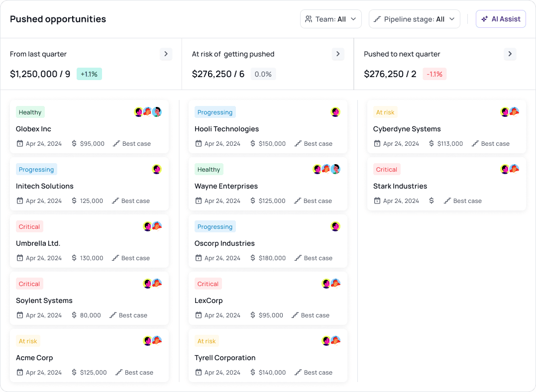
Task: Open the Pipeline stage filter dropdown
Action: [x=414, y=19]
